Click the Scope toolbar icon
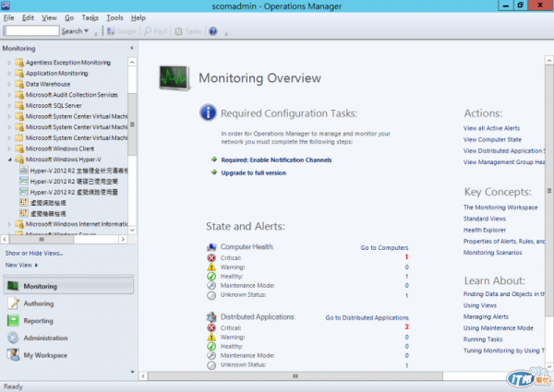The width and height of the screenshot is (554, 392). (112, 31)
